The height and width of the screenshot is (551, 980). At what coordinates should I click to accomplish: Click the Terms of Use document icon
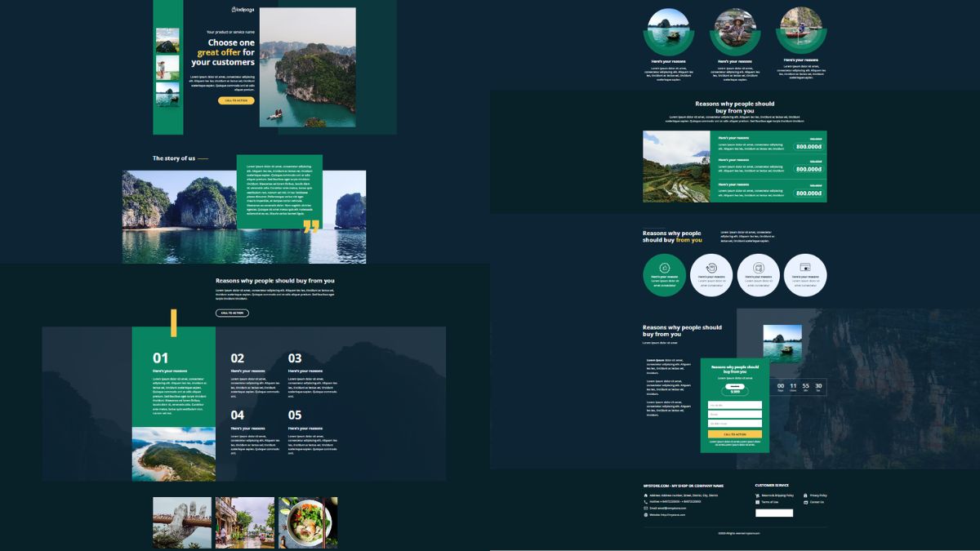[756, 502]
